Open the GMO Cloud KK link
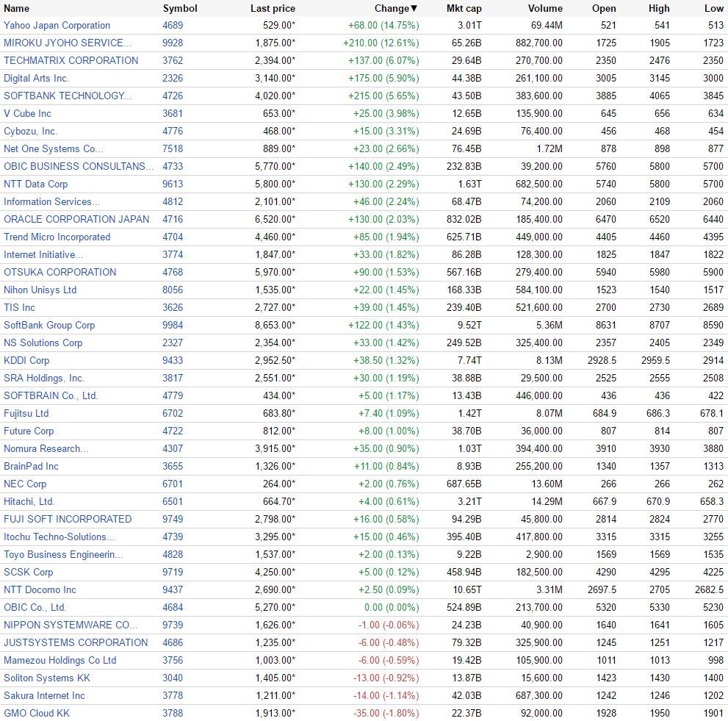 click(36, 714)
